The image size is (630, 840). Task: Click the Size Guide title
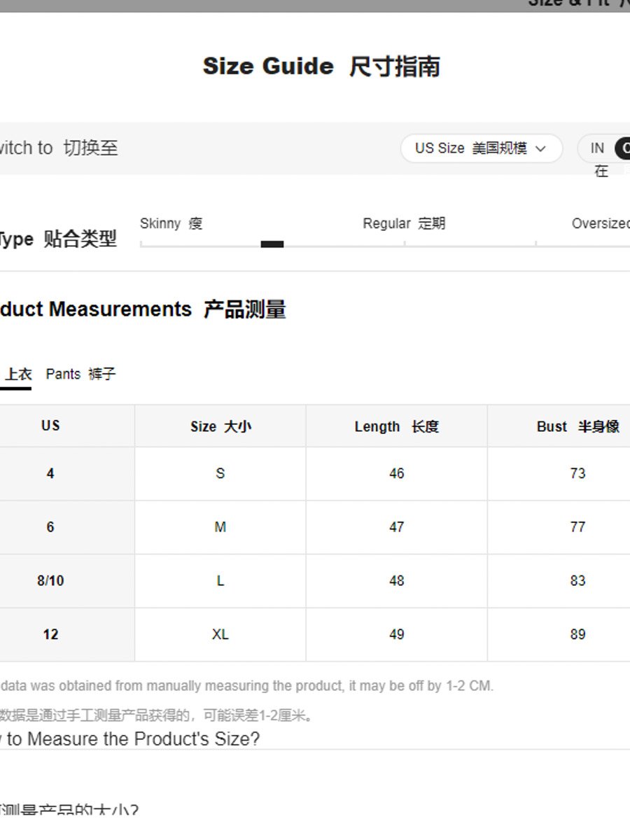(x=321, y=66)
